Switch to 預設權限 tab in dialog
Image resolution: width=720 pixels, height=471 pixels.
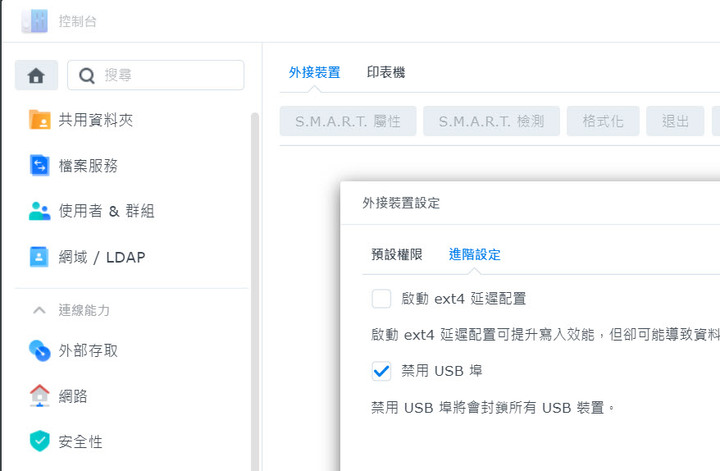pos(397,254)
